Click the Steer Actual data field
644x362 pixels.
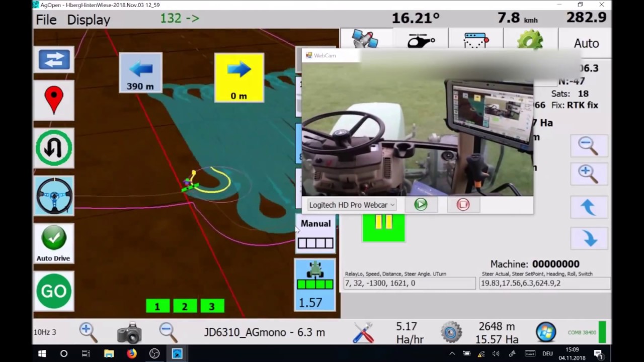pyautogui.click(x=545, y=283)
